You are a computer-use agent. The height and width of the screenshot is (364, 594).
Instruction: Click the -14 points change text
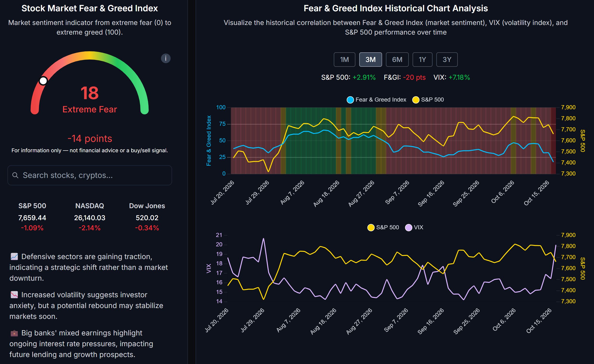point(90,139)
